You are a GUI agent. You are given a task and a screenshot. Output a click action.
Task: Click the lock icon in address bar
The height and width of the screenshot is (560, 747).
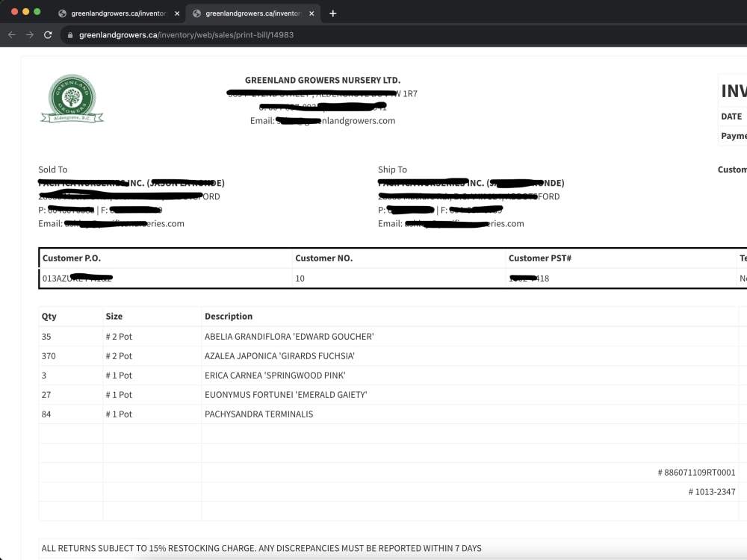pos(70,35)
